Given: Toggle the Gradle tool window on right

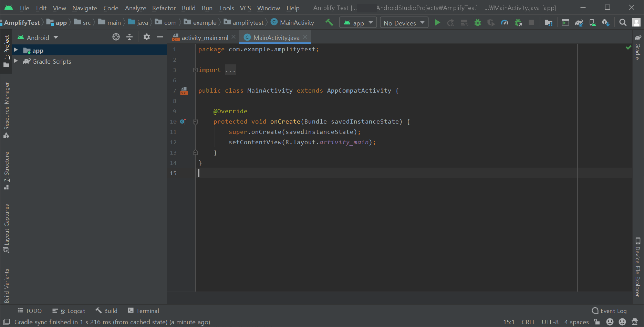Looking at the screenshot, I should pos(638,48).
